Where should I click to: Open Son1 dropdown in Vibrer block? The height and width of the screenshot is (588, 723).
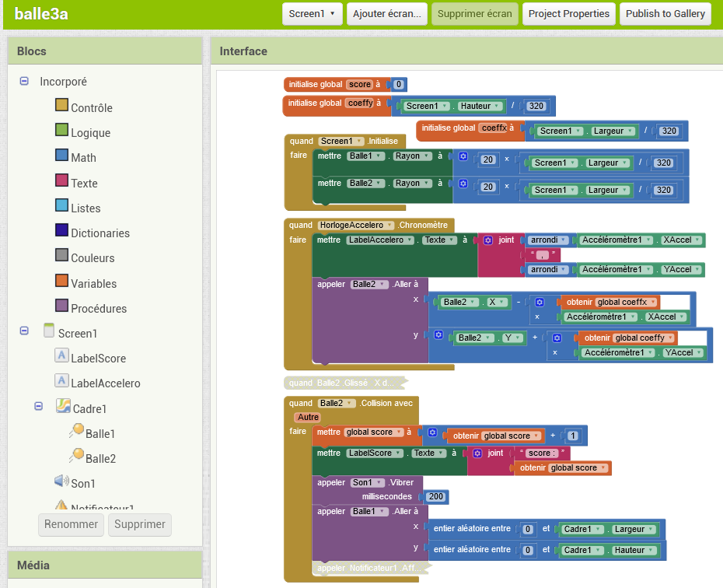[367, 482]
